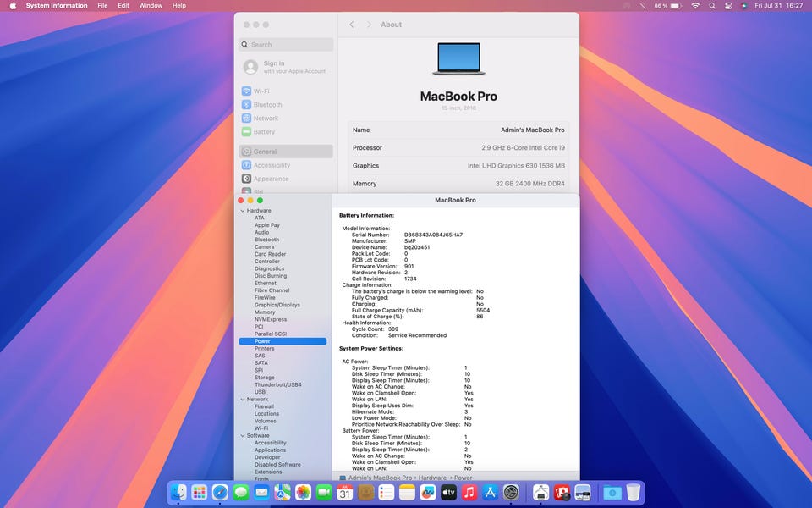812x508 pixels.
Task: Select Wi-Fi in System Settings sidebar
Action: coord(286,91)
